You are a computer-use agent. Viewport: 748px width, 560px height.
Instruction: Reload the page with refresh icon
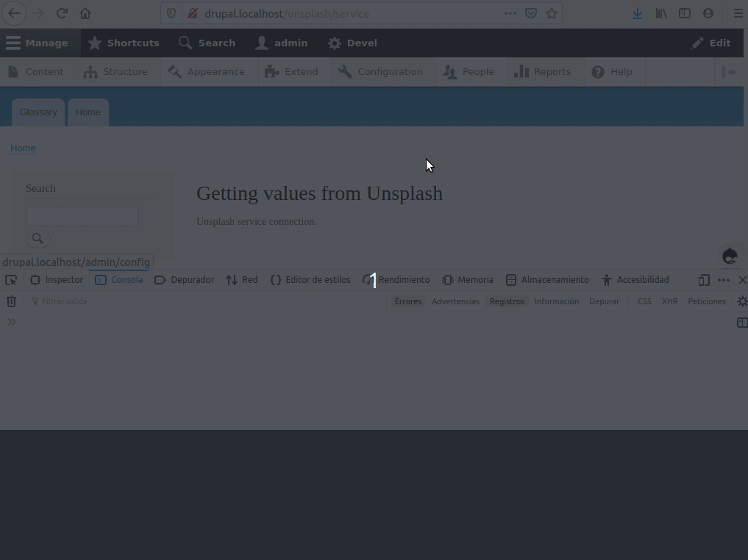click(x=62, y=12)
